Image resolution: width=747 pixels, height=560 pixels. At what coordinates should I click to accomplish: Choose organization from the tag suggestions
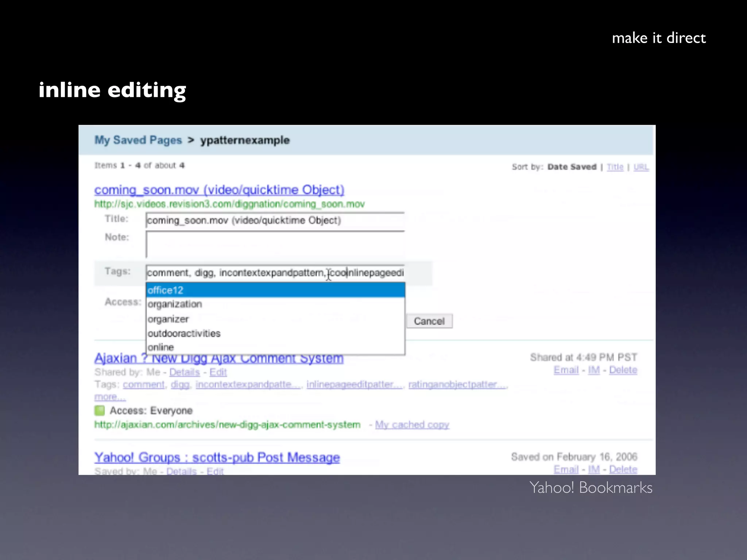coord(275,304)
